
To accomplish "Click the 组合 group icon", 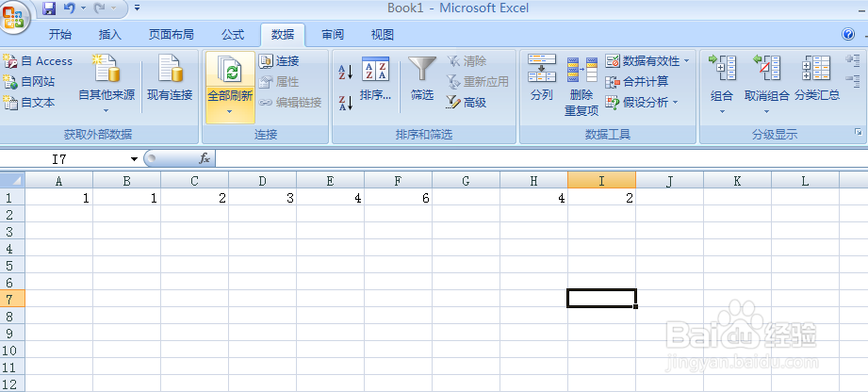I will [x=722, y=69].
